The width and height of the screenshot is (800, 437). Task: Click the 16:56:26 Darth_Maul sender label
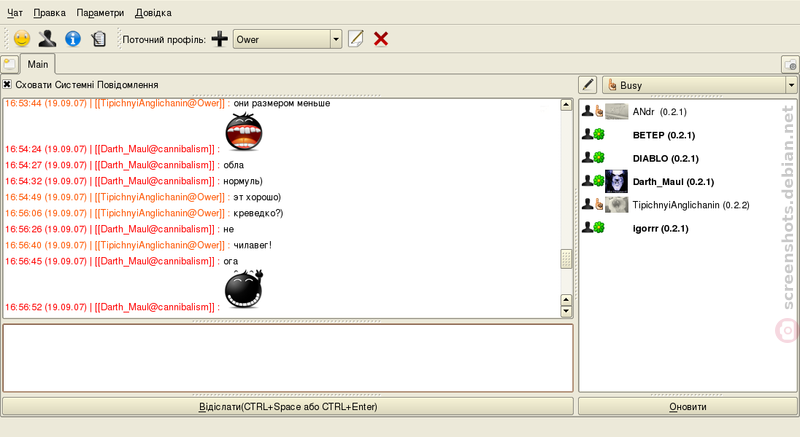(155, 229)
